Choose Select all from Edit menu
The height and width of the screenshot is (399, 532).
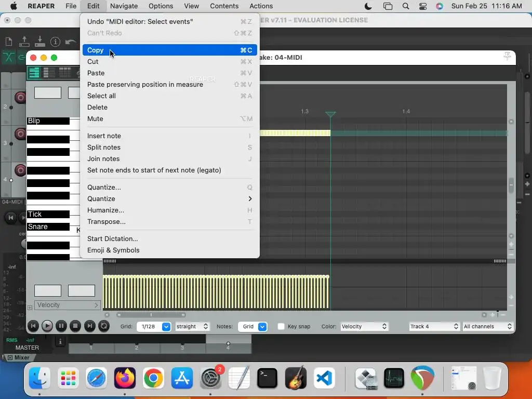(170, 96)
